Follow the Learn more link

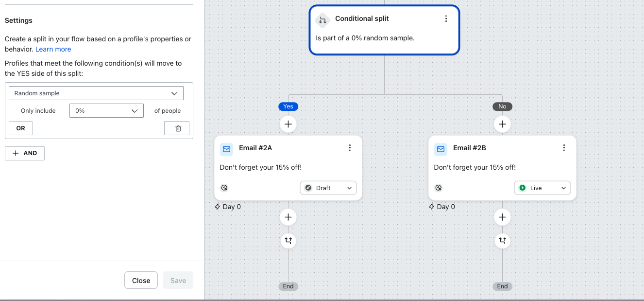click(53, 49)
